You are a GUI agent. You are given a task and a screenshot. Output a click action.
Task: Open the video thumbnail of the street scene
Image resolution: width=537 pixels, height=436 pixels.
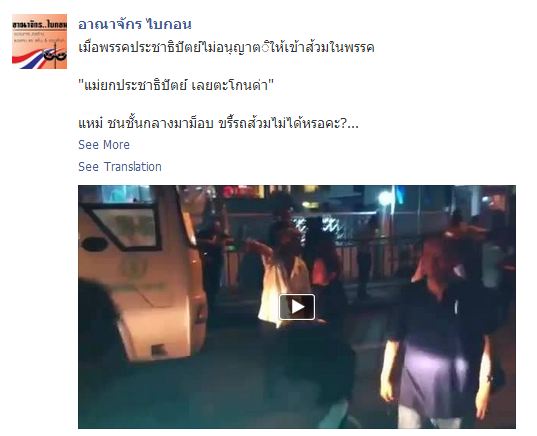click(x=297, y=307)
